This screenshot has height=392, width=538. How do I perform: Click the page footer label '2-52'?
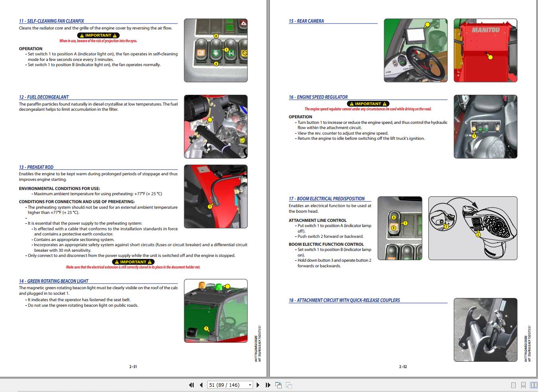[403, 366]
